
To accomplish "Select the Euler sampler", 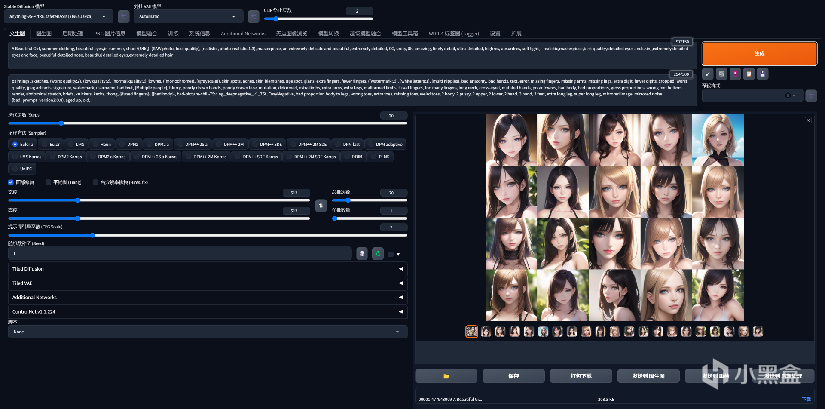I will 50,144.
